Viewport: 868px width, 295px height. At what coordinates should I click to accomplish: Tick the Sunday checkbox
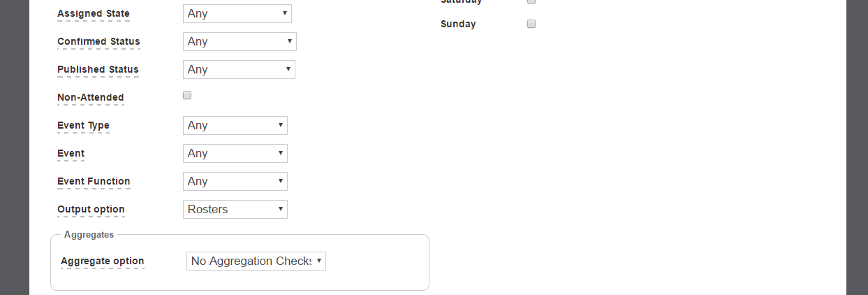(531, 24)
